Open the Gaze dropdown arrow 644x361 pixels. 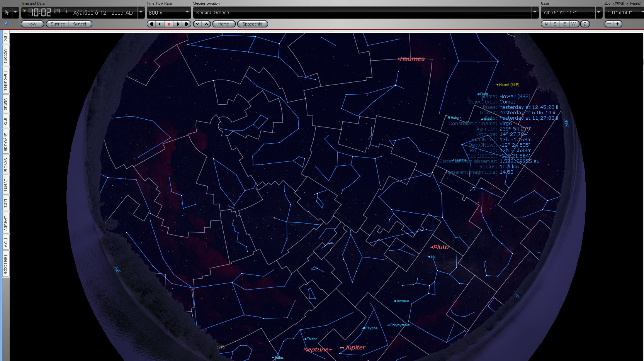click(x=598, y=12)
